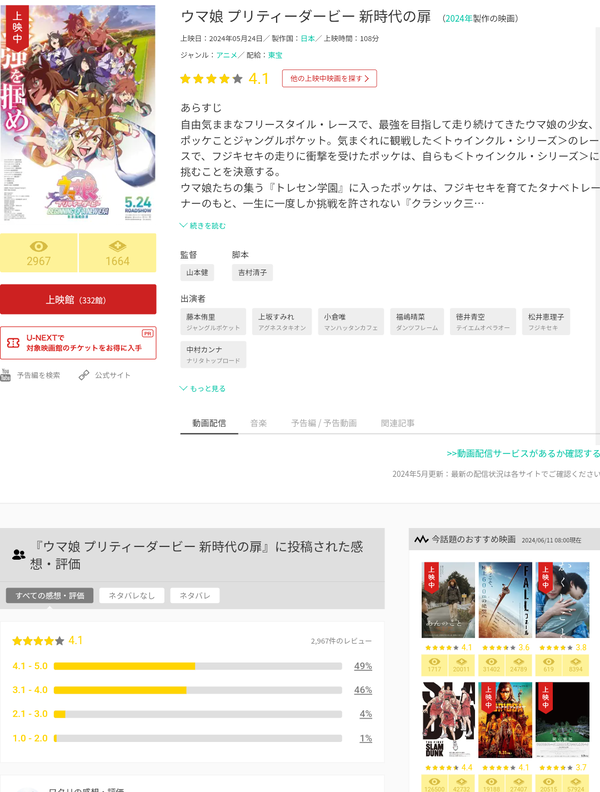
Task: Open the 関連記事 tab
Action: [x=397, y=423]
